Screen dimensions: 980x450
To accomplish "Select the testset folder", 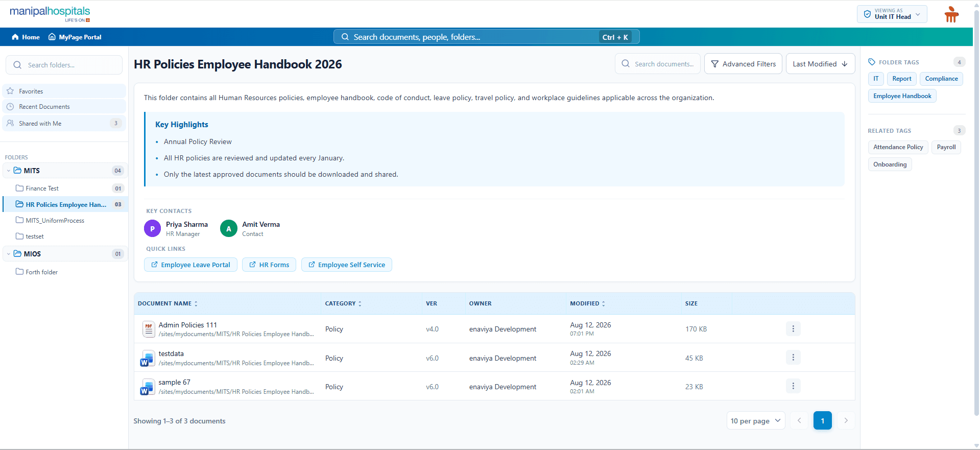I will [x=65, y=236].
